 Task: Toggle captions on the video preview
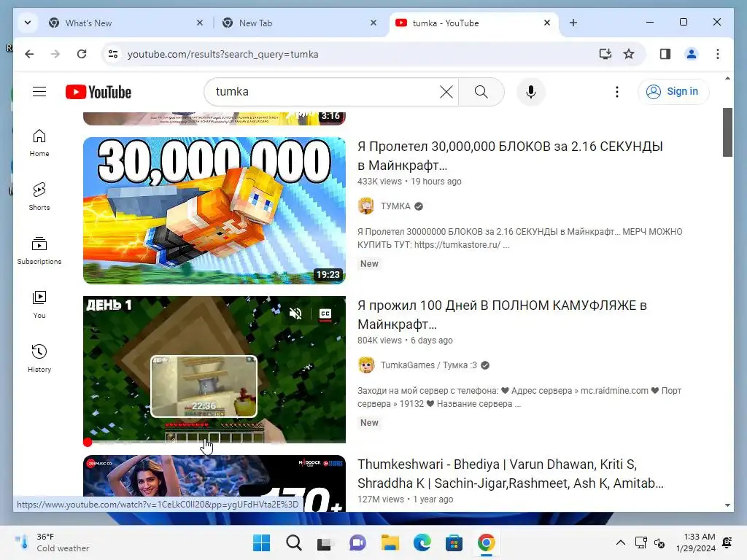point(325,314)
